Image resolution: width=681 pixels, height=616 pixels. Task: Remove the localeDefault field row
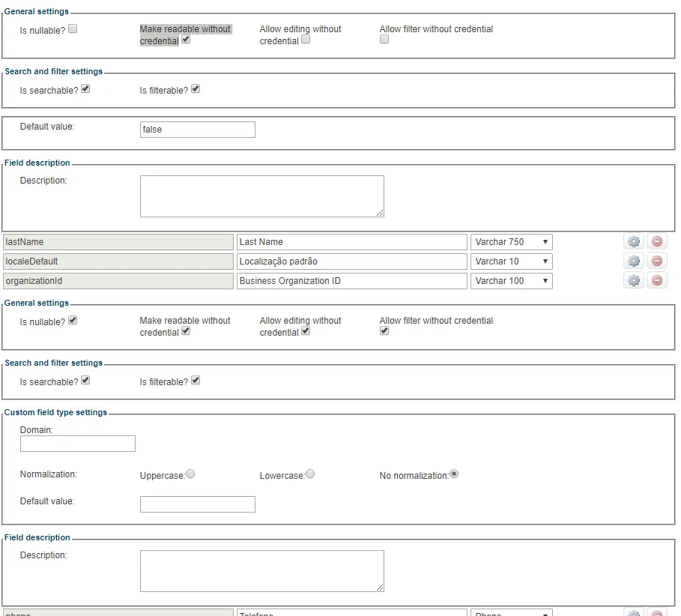657,261
